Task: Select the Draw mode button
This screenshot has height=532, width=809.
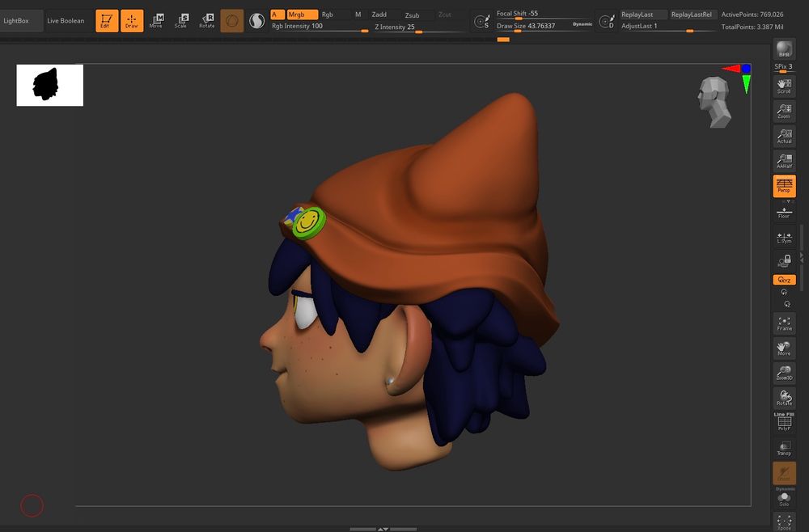Action: pyautogui.click(x=132, y=21)
